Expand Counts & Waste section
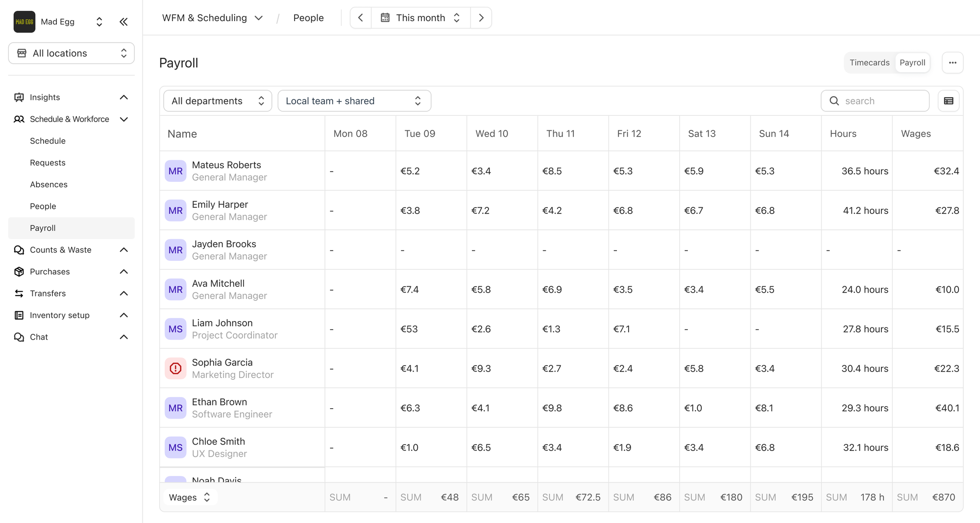 coord(72,250)
